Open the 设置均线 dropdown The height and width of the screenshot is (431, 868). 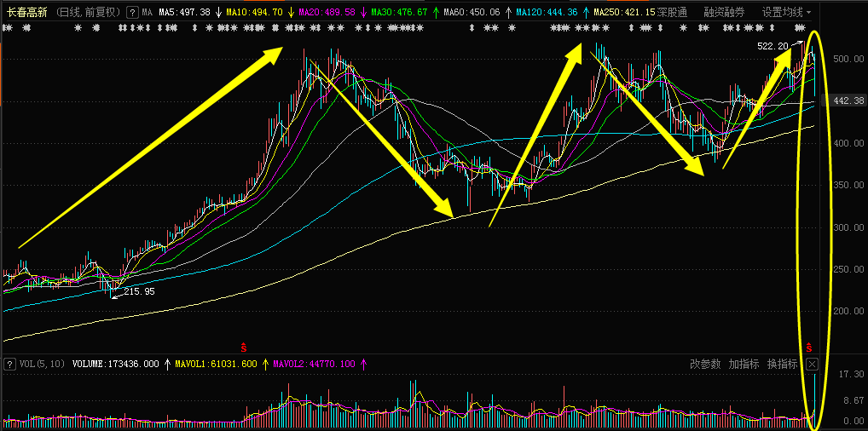point(786,13)
